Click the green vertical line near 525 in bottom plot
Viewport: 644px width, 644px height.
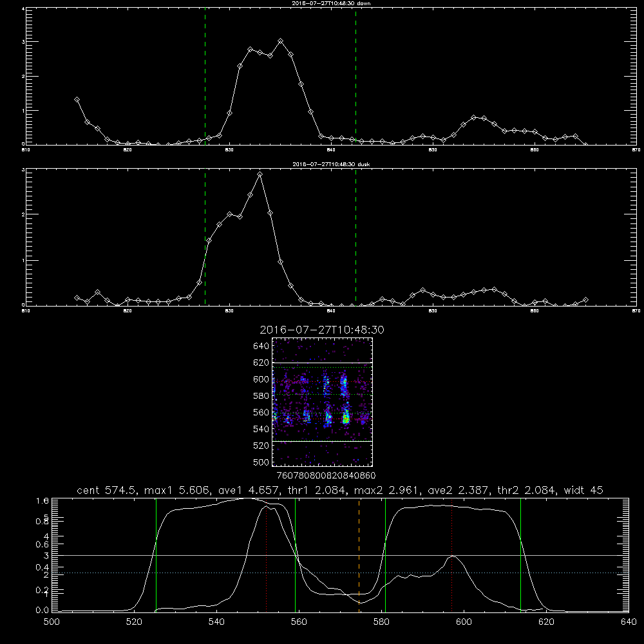pos(156,554)
